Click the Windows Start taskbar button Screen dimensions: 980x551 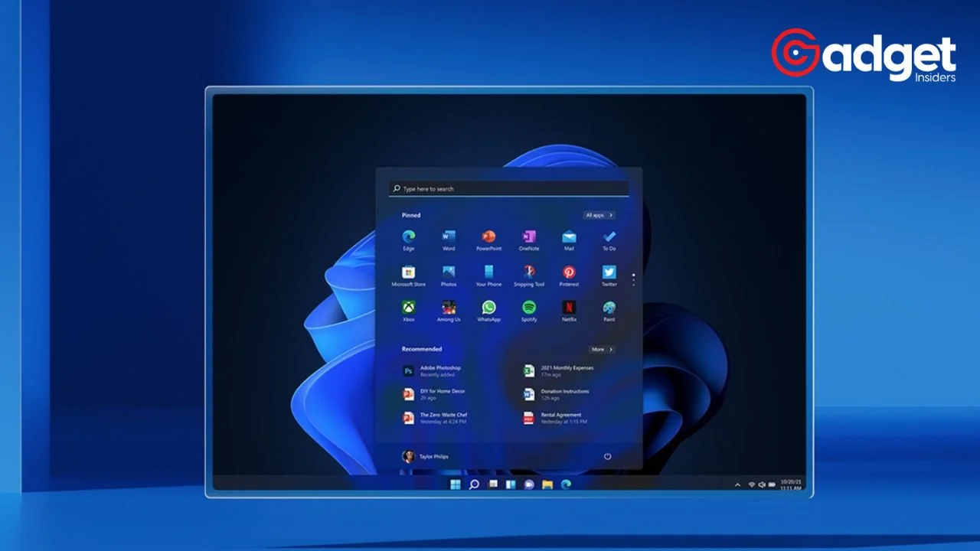(x=456, y=484)
